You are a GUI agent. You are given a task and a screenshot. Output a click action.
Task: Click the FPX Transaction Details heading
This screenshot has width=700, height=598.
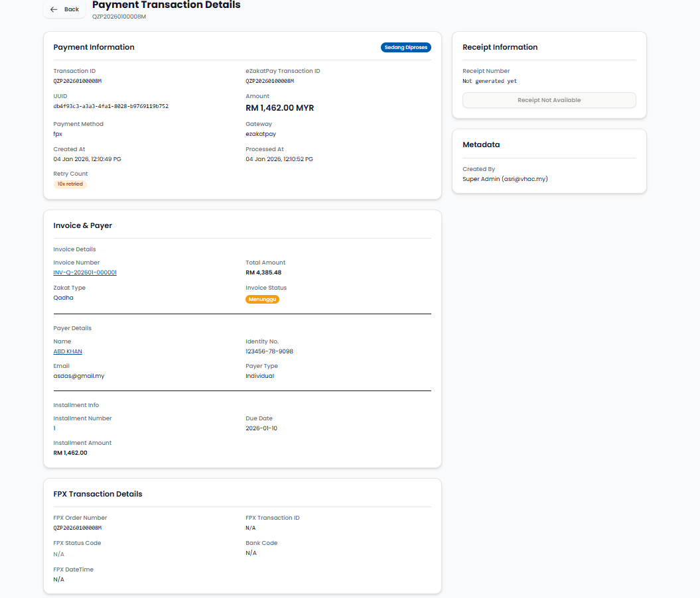click(98, 494)
